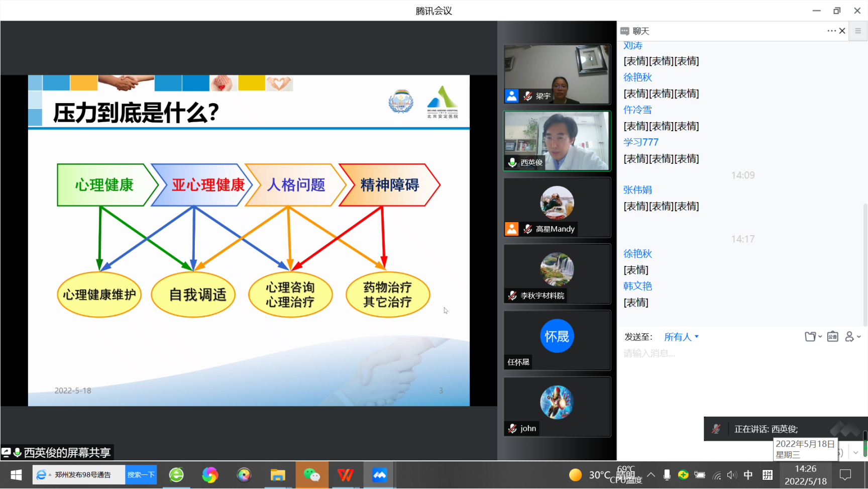Screen dimensions: 868x489
Task: Click the 搜索一下 search button
Action: [141, 475]
